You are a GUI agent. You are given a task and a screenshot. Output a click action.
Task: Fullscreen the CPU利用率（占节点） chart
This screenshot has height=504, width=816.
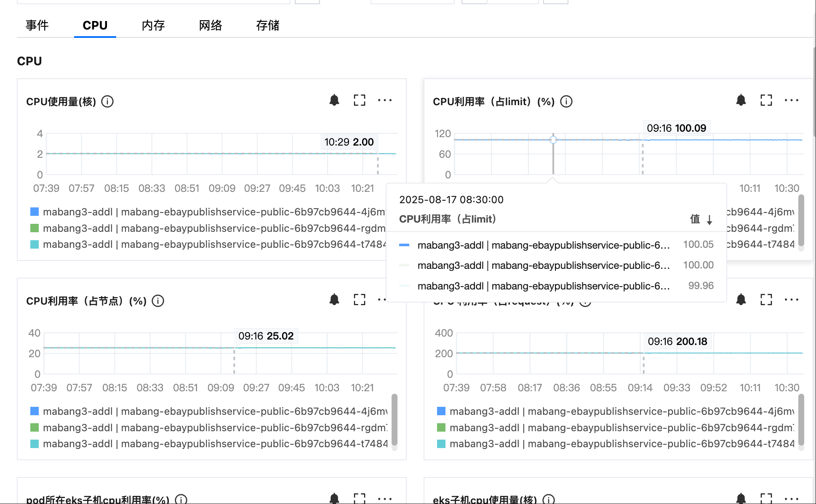(360, 300)
